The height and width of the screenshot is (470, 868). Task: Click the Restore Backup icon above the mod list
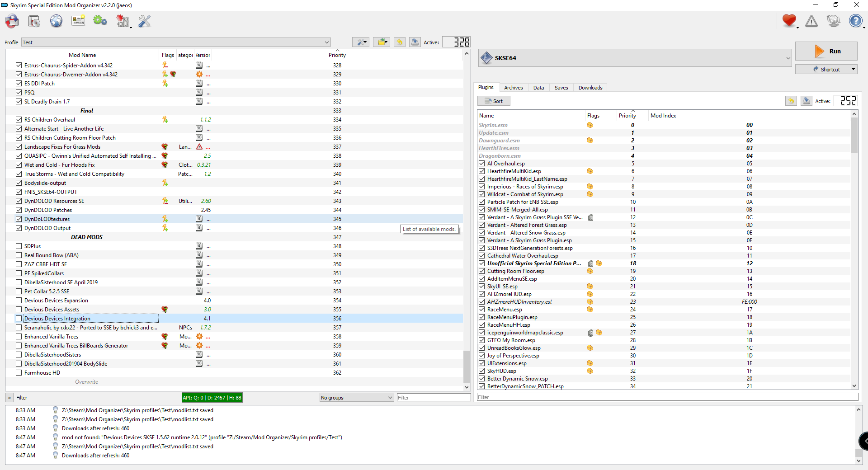point(400,42)
